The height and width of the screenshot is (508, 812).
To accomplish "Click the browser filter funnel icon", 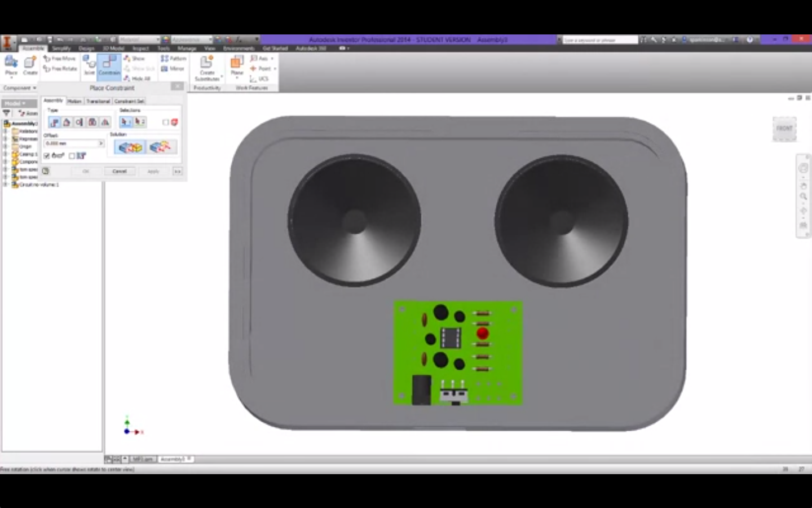I will click(x=6, y=113).
